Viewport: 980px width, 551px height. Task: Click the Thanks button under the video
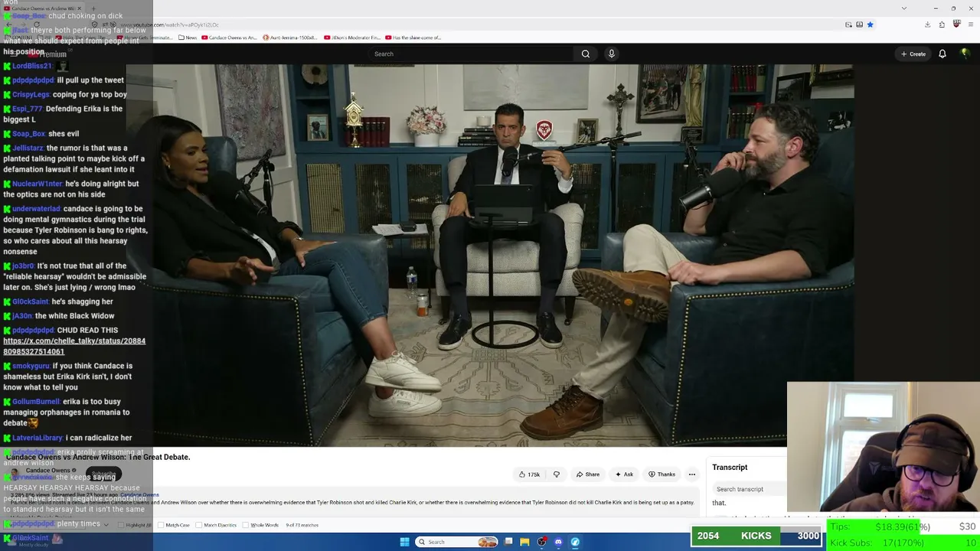tap(661, 474)
